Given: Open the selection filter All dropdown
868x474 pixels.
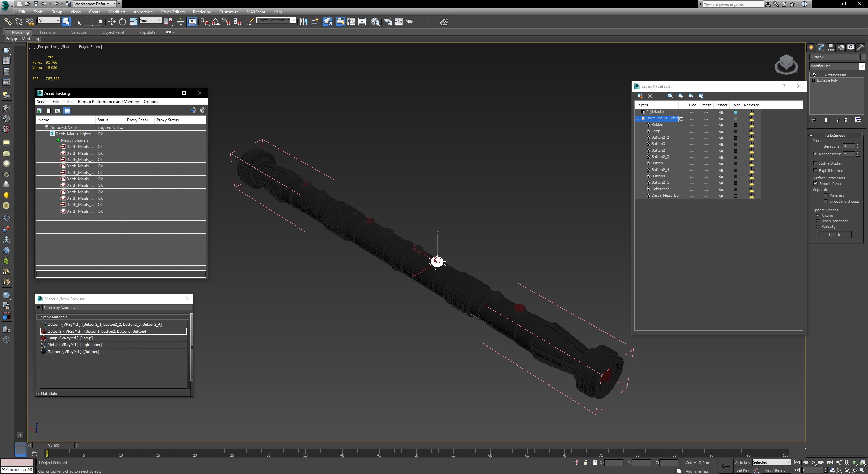Looking at the screenshot, I should (x=49, y=20).
